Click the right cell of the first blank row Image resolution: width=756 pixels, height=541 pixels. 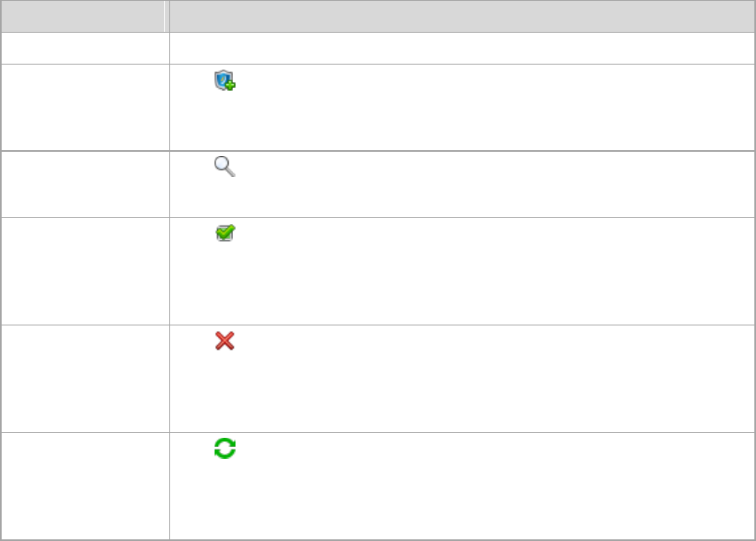pyautogui.click(x=461, y=49)
